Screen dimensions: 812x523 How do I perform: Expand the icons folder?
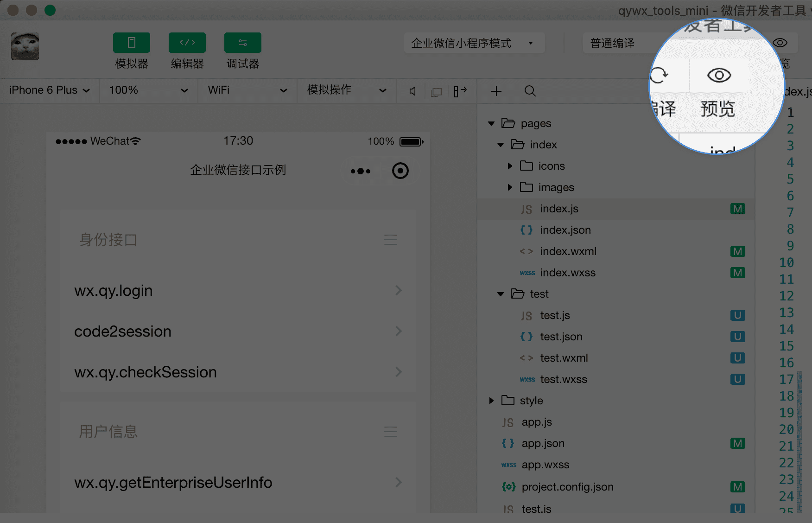click(510, 166)
